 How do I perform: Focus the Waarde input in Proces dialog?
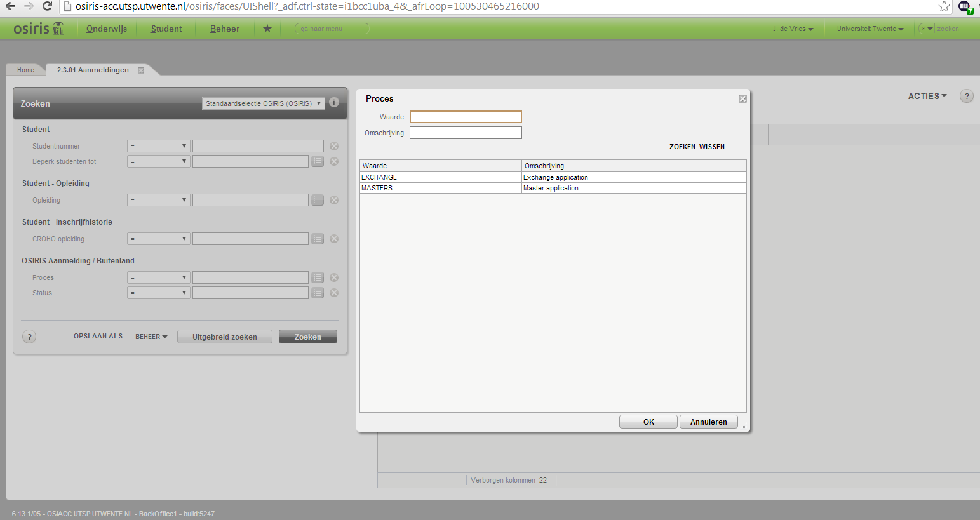pyautogui.click(x=466, y=117)
